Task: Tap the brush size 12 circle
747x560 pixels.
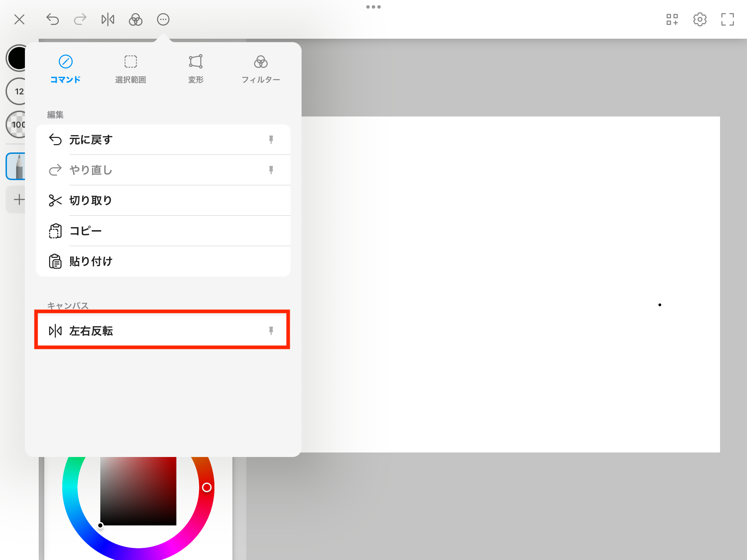Action: coord(16,91)
